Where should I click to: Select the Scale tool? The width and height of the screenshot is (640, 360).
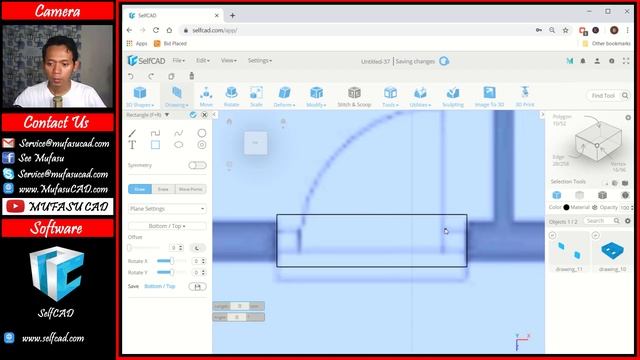pos(256,97)
